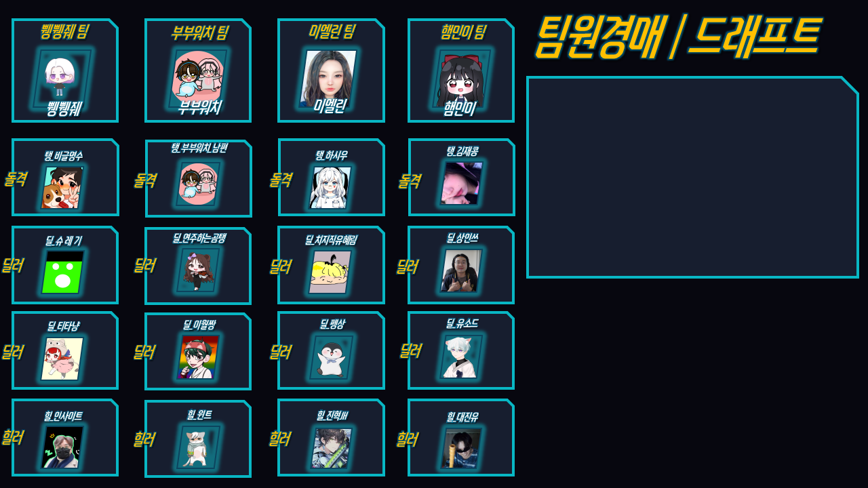Image resolution: width=868 pixels, height=488 pixels.
Task: Select the rainbow avatar of 딜_이월짱
Action: pos(199,357)
